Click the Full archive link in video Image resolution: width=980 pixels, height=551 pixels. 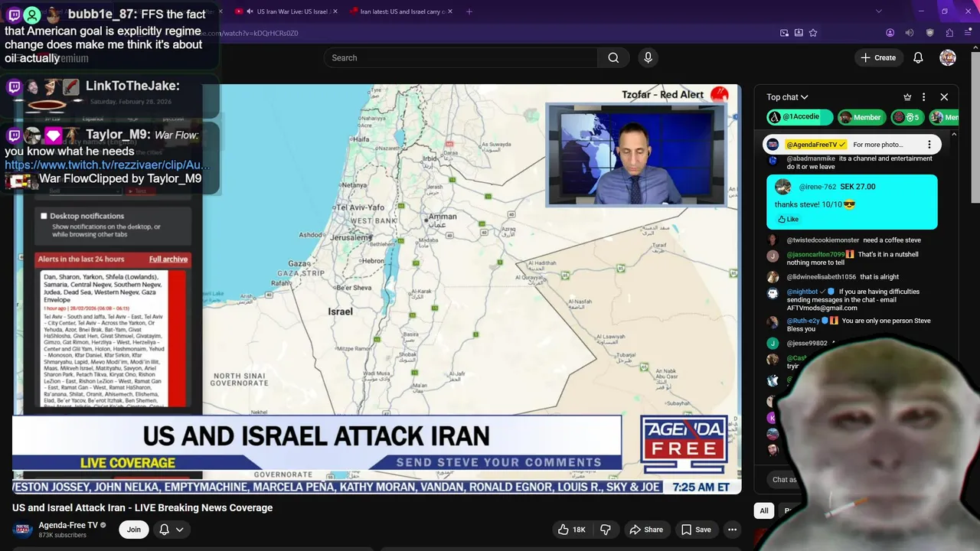168,259
